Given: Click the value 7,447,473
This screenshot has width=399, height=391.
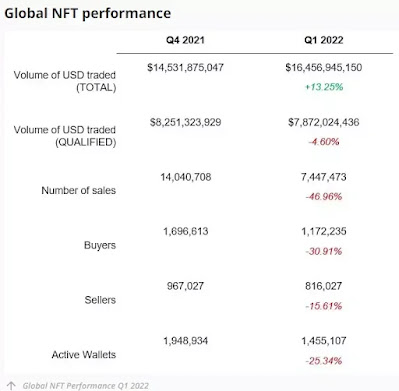Looking at the screenshot, I should tap(324, 177).
